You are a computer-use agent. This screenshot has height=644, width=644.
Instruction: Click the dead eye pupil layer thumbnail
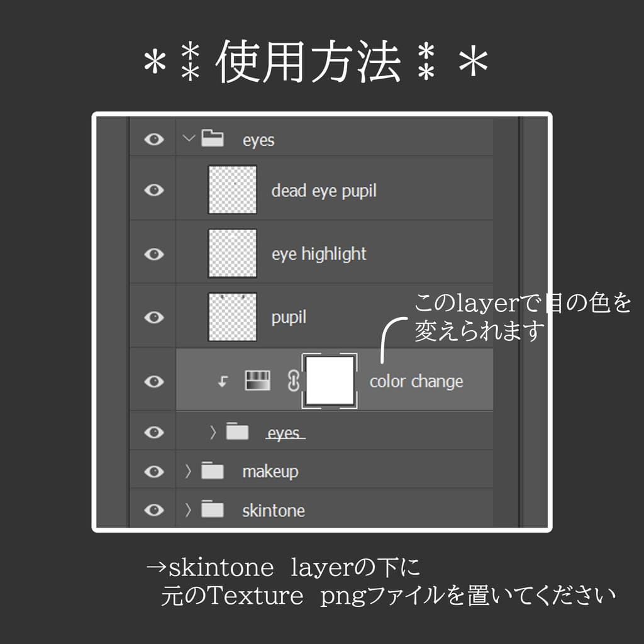point(231,190)
